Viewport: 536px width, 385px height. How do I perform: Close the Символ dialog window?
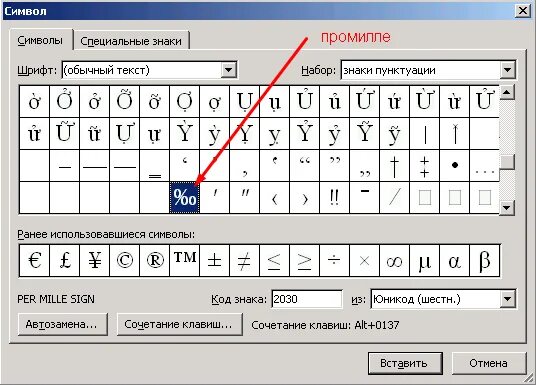pos(523,11)
